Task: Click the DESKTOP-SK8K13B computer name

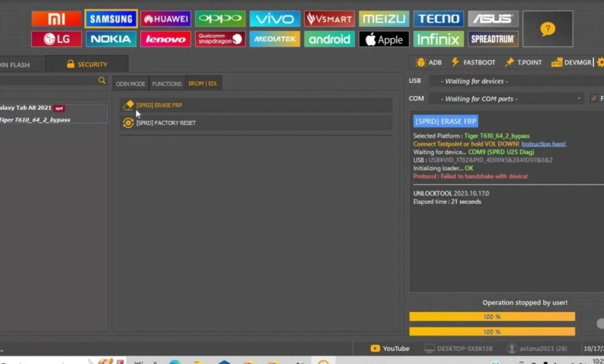Action: [x=458, y=349]
